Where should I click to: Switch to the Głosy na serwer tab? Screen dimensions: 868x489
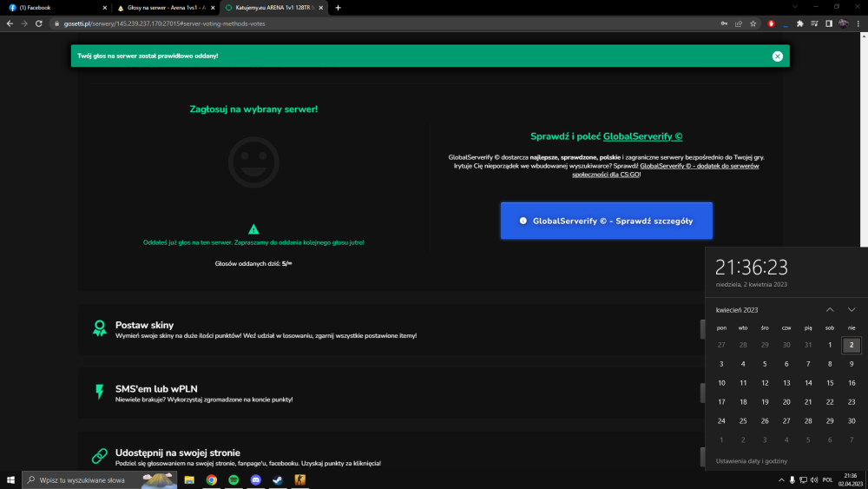166,8
